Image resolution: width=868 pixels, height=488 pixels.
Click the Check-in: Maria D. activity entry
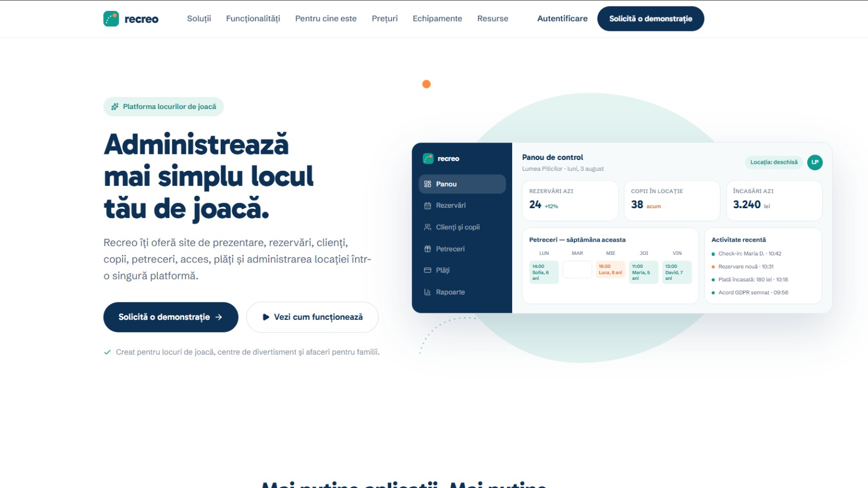tap(746, 254)
